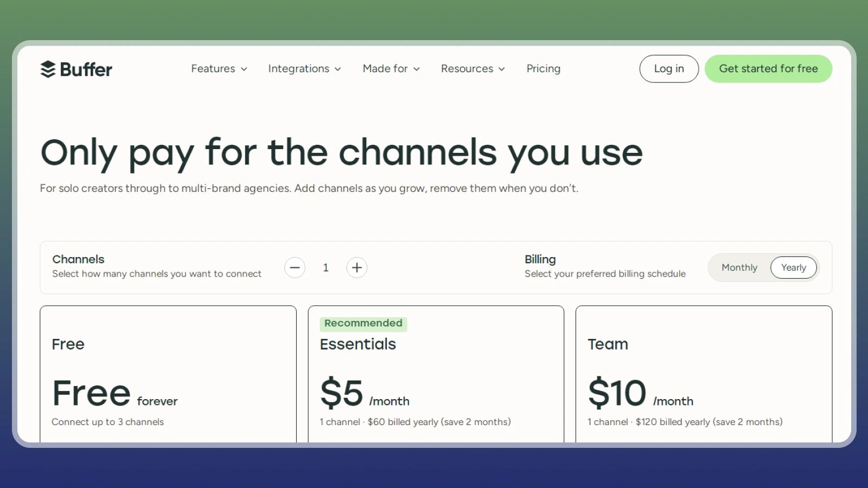
Task: Click Get started for free
Action: coord(768,69)
